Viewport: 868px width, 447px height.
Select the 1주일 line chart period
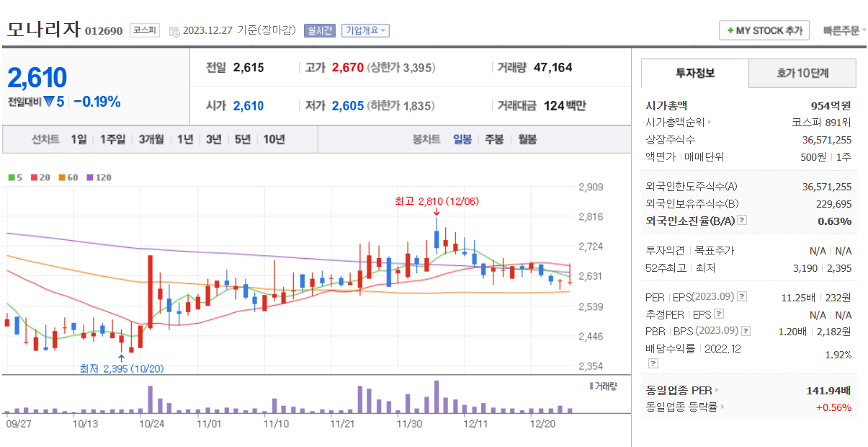click(x=113, y=140)
